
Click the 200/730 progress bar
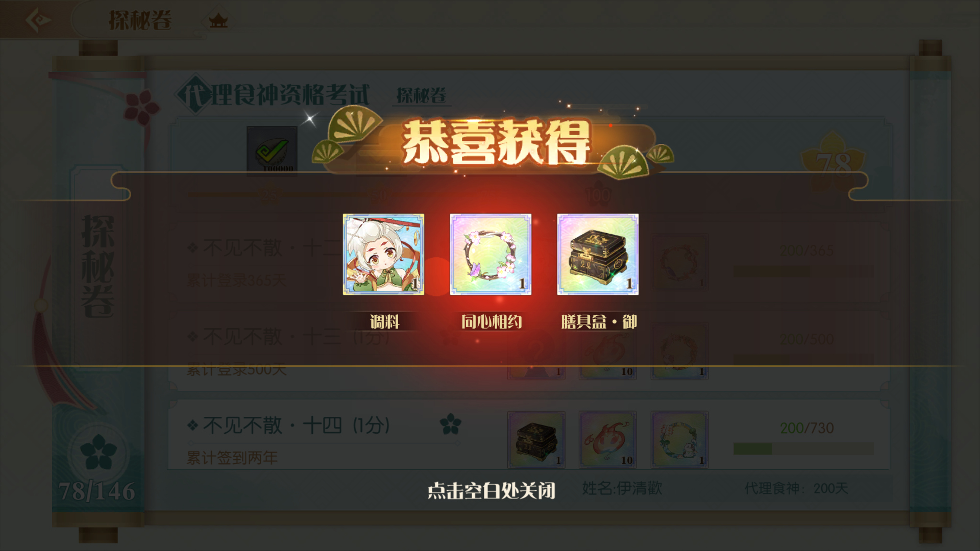coord(803,449)
